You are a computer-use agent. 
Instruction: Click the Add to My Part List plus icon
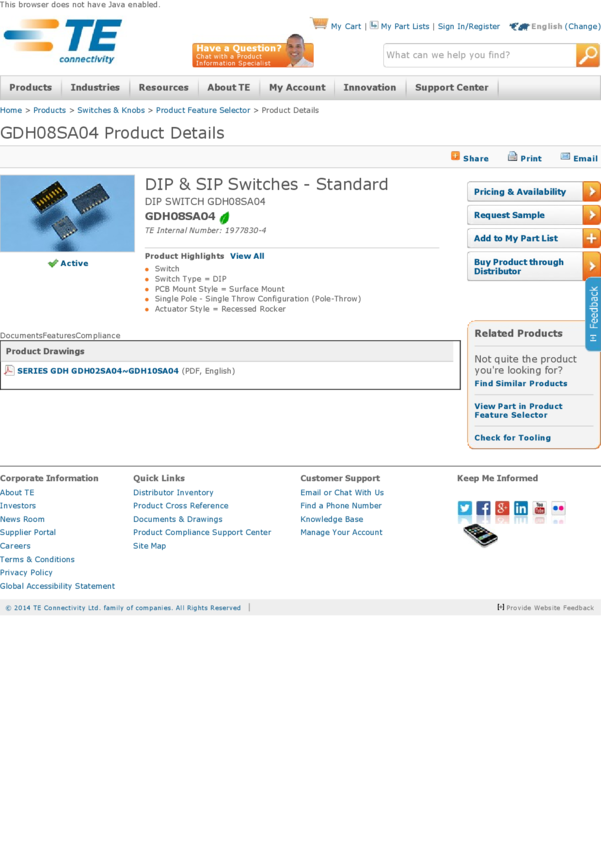pyautogui.click(x=591, y=238)
